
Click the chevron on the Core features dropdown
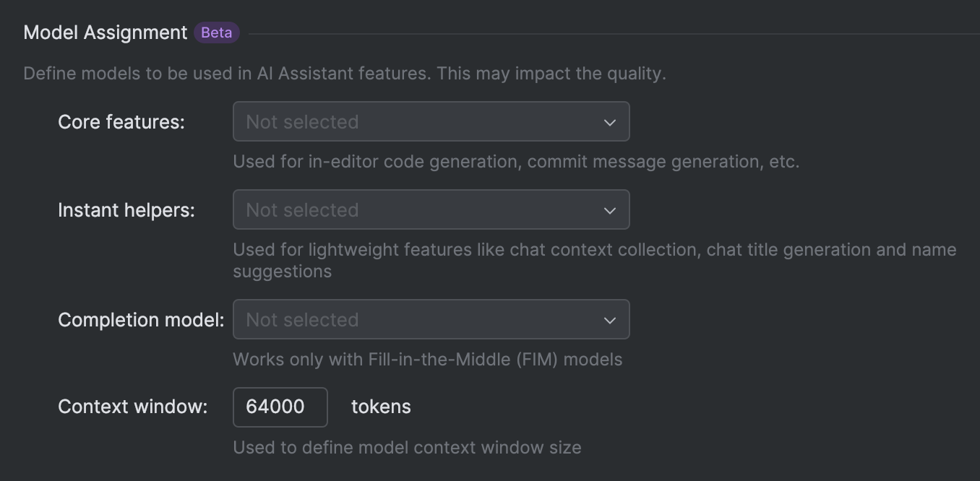(609, 121)
